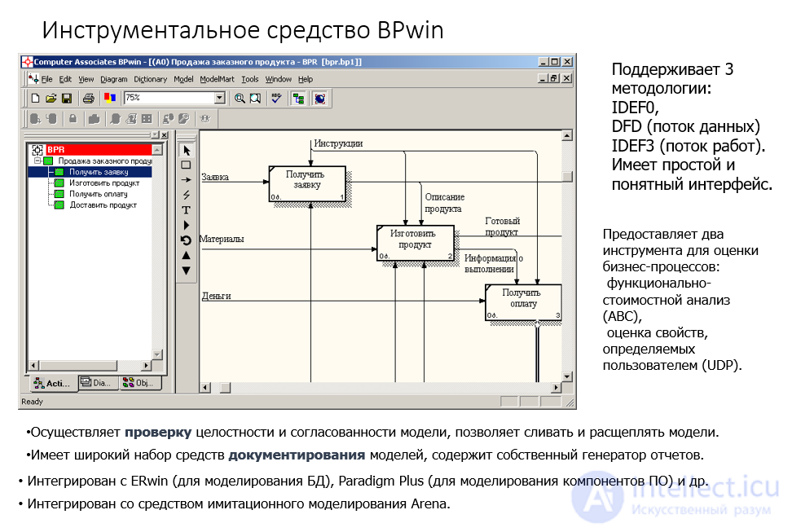Click the Описание продукта arrow label
Image resolution: width=792 pixels, height=532 pixels.
(x=444, y=203)
